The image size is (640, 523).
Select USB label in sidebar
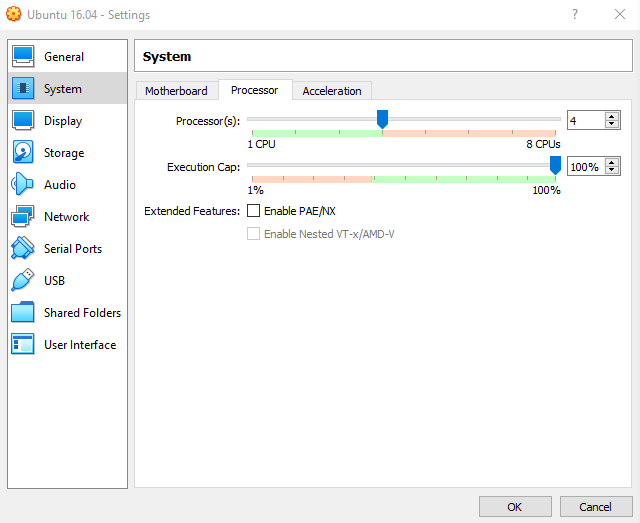click(x=54, y=280)
